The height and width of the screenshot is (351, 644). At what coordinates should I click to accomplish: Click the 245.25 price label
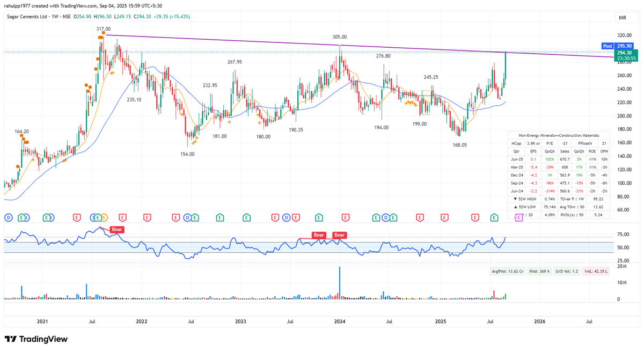pyautogui.click(x=431, y=77)
